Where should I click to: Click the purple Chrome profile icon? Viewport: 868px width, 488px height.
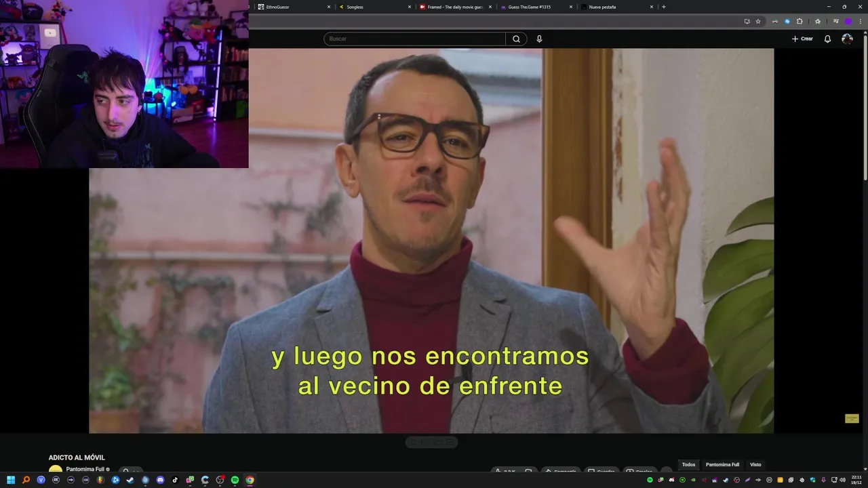coord(848,22)
